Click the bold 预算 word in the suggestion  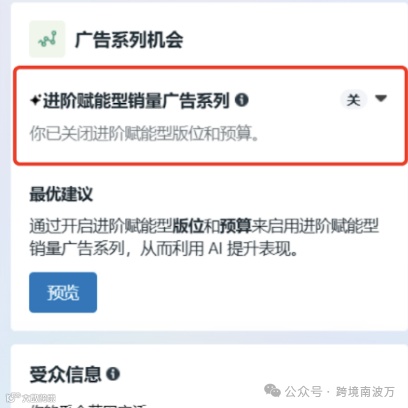pyautogui.click(x=236, y=226)
